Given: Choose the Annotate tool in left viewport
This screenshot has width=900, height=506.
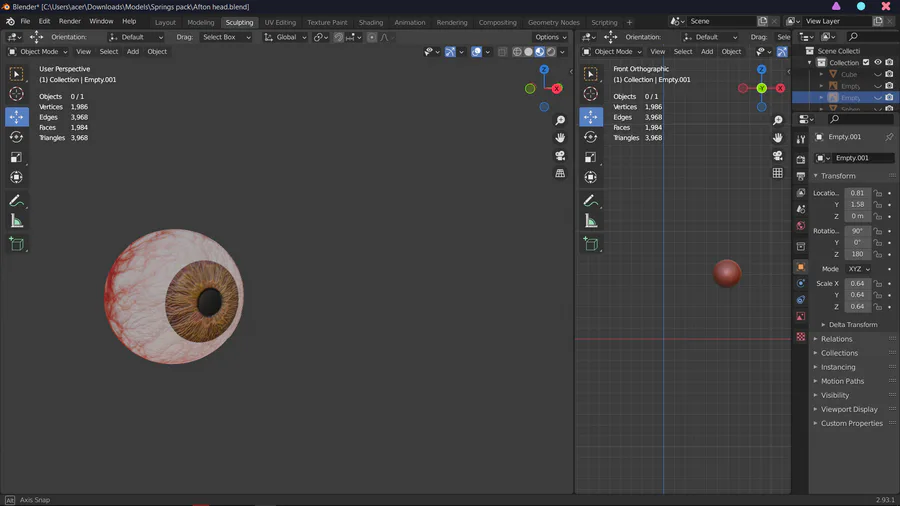Looking at the screenshot, I should tap(16, 201).
